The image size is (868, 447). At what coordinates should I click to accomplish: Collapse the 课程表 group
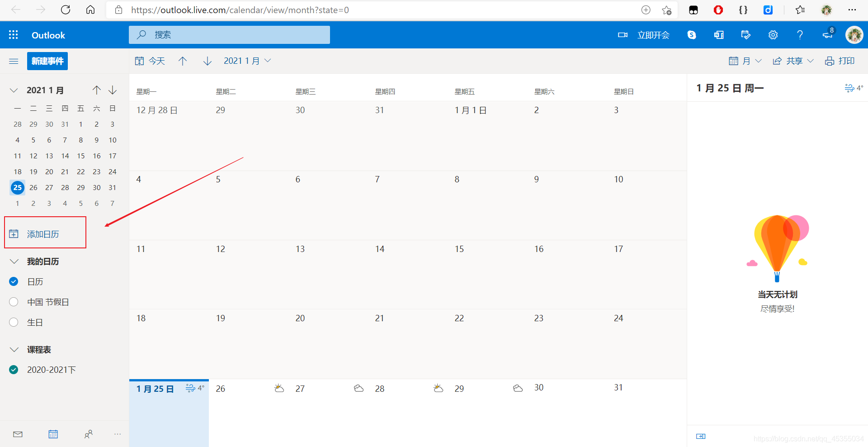(x=14, y=350)
